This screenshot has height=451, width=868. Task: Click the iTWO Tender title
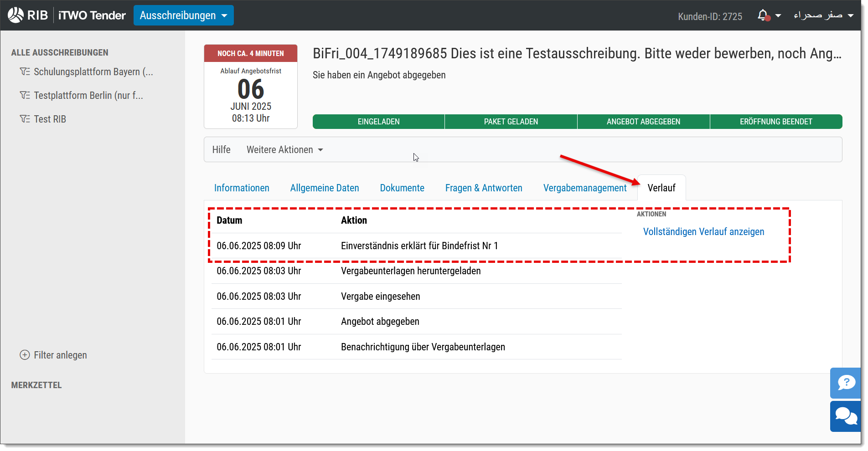[92, 15]
